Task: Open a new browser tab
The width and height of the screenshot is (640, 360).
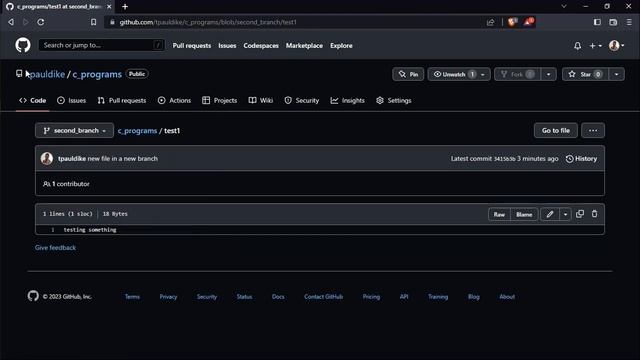Action: (x=125, y=7)
